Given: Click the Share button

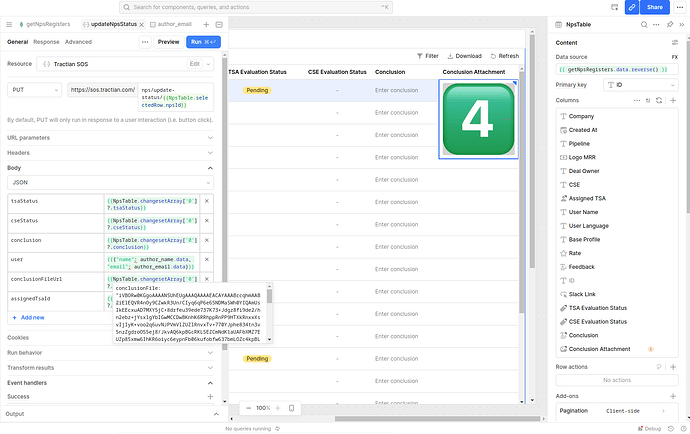Looking at the screenshot, I should point(655,7).
